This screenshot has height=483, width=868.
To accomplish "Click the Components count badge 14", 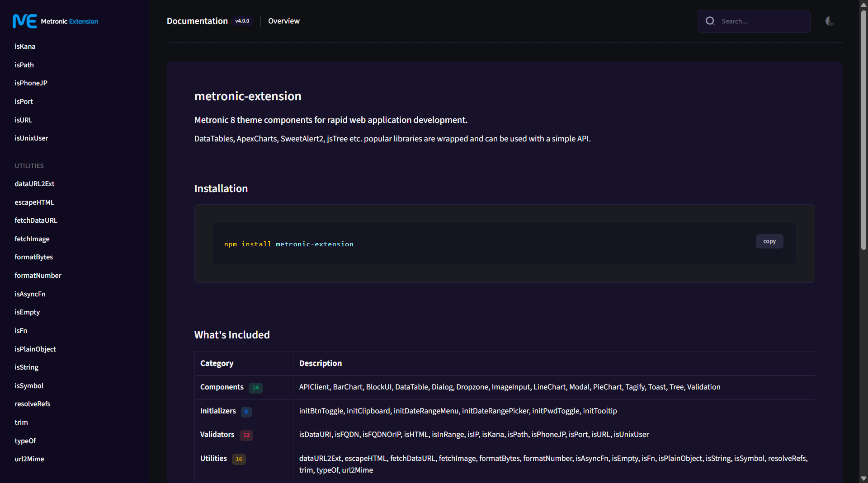I will (x=255, y=388).
